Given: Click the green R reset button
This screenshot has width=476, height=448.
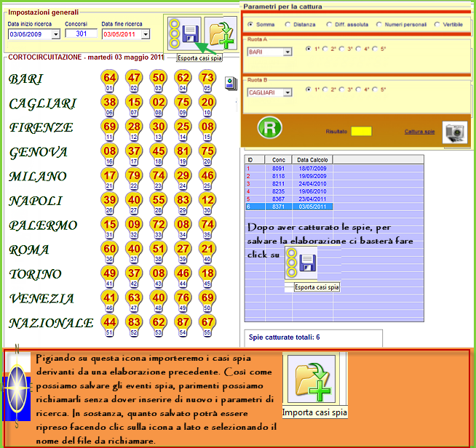Looking at the screenshot, I should [x=269, y=128].
